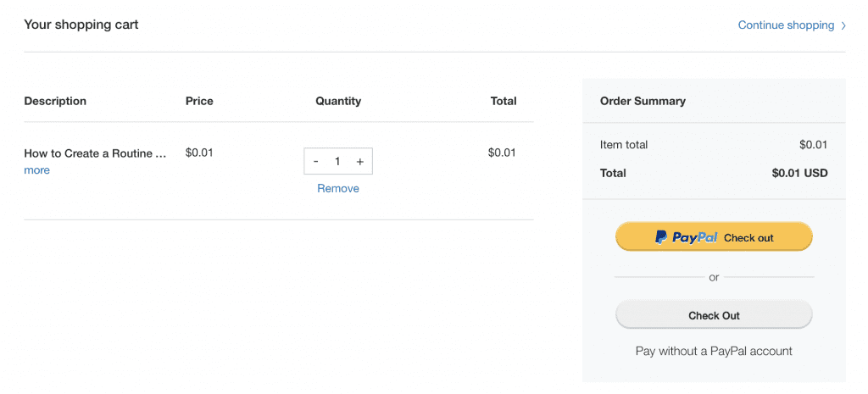Click the Price column header

tap(199, 101)
